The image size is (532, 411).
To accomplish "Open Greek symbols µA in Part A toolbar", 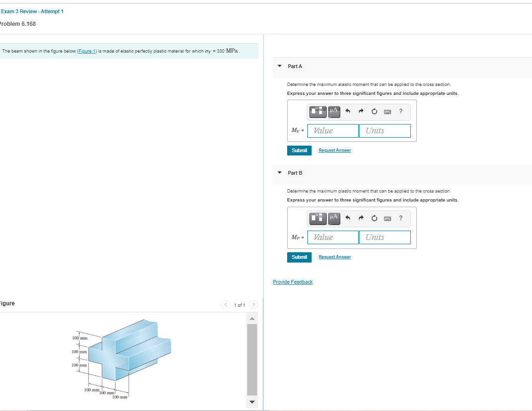I will coord(334,112).
